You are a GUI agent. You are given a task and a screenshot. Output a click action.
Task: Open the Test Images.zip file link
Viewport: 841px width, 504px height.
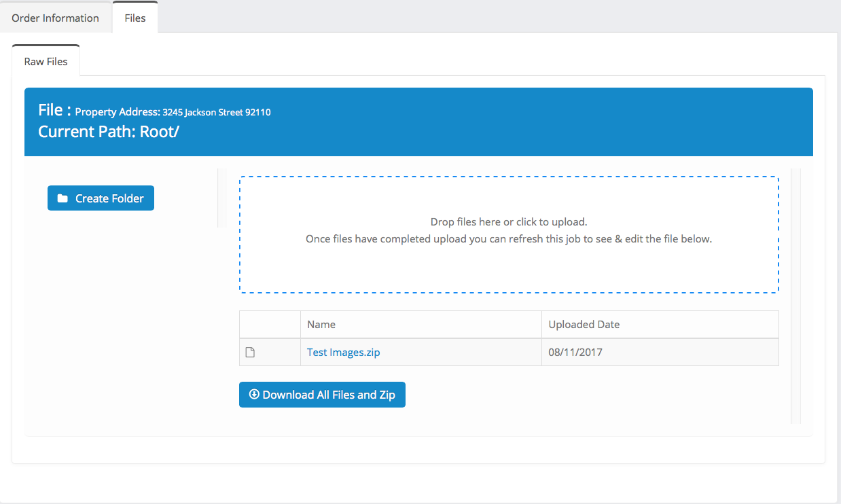[344, 352]
